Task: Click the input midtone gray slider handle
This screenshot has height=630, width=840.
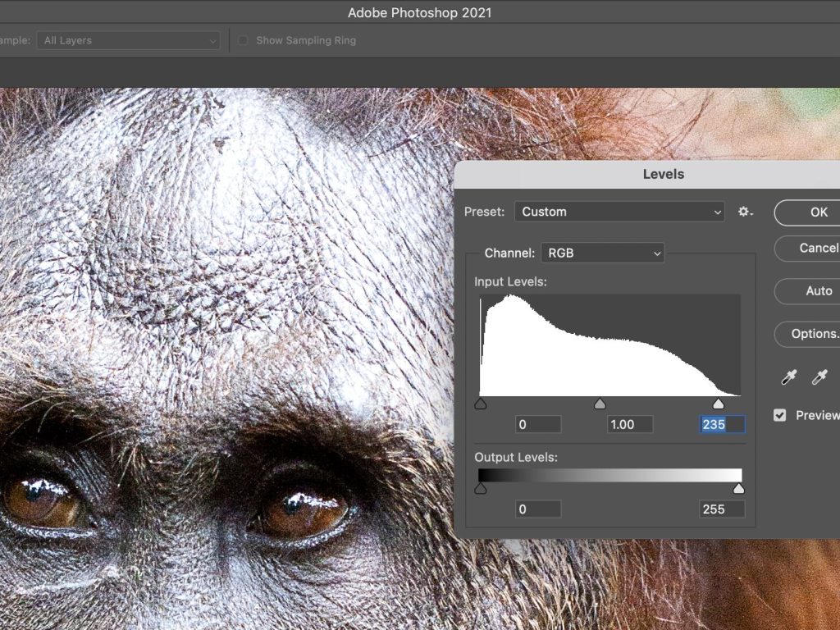Action: [600, 404]
